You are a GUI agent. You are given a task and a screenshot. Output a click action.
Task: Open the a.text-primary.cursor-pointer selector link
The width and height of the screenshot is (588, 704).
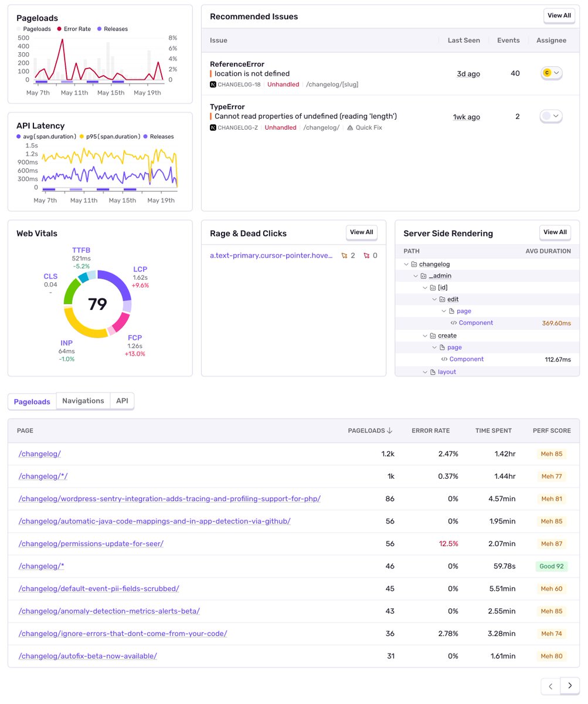(x=271, y=256)
